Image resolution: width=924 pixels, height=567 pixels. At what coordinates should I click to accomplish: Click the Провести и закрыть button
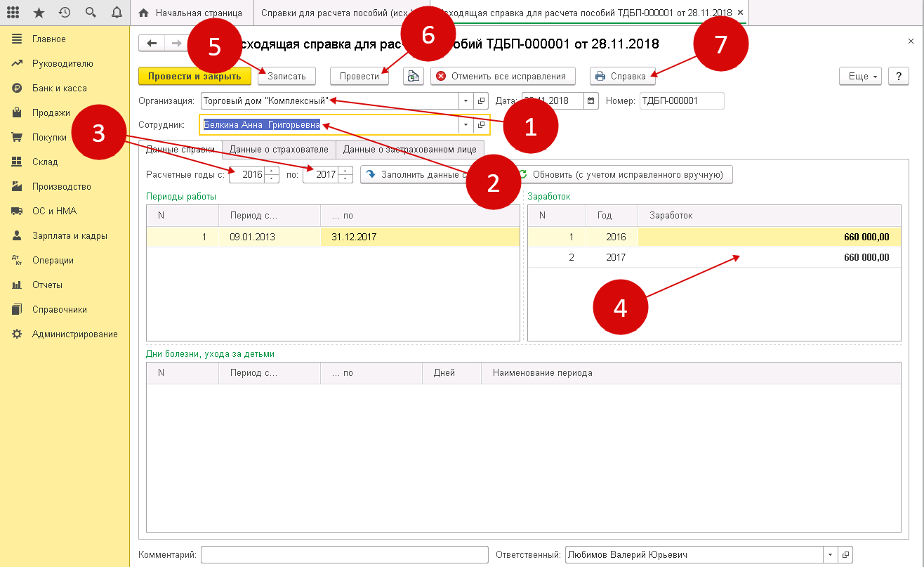click(194, 76)
